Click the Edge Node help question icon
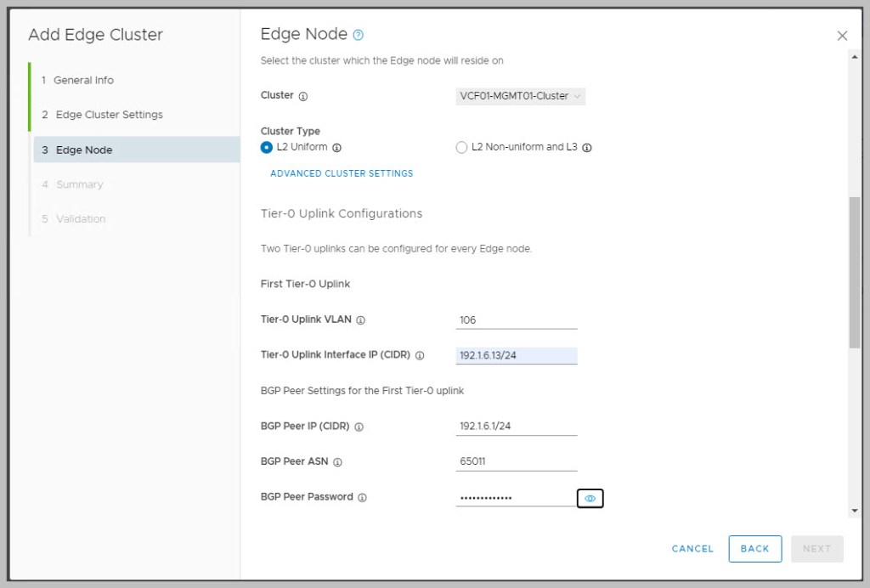Image resolution: width=870 pixels, height=588 pixels. 359,35
